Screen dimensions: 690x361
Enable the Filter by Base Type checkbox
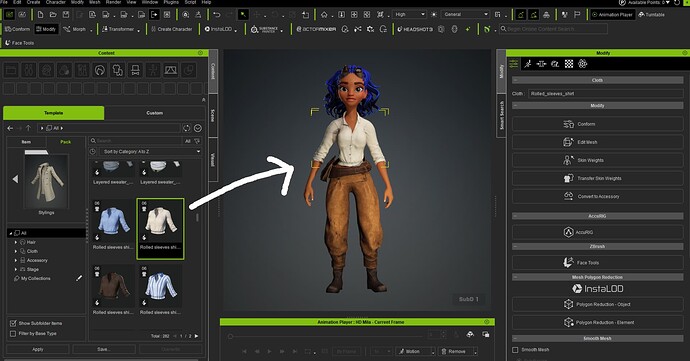coord(13,333)
